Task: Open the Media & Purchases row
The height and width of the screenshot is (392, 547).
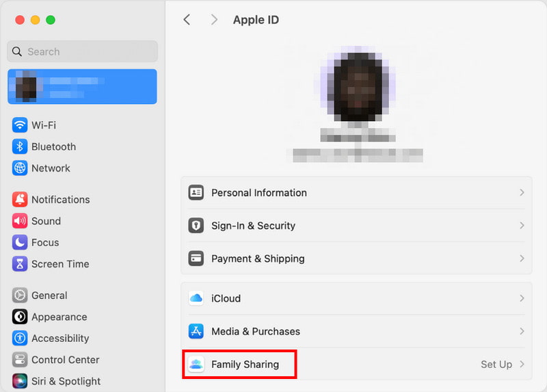Action: click(x=356, y=331)
